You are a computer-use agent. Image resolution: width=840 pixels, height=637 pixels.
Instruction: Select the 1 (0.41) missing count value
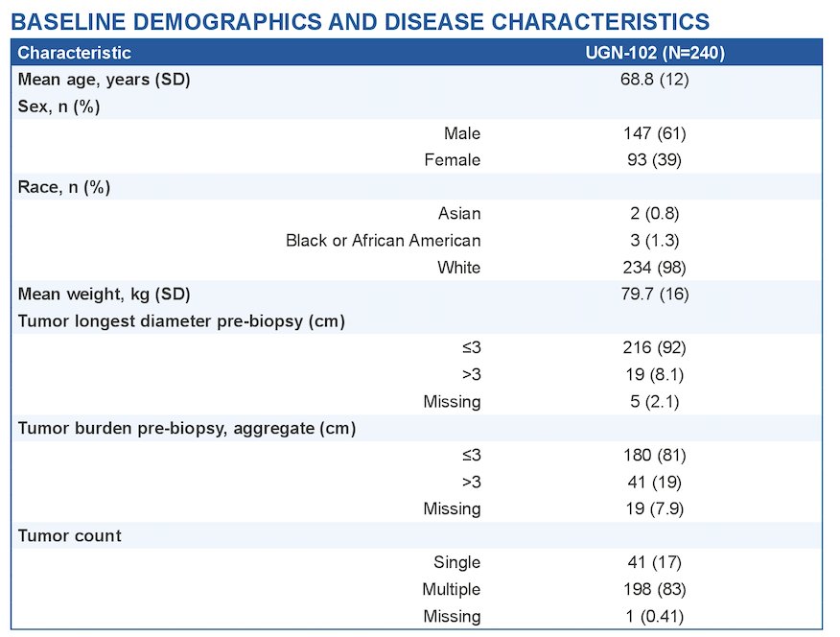(x=655, y=616)
